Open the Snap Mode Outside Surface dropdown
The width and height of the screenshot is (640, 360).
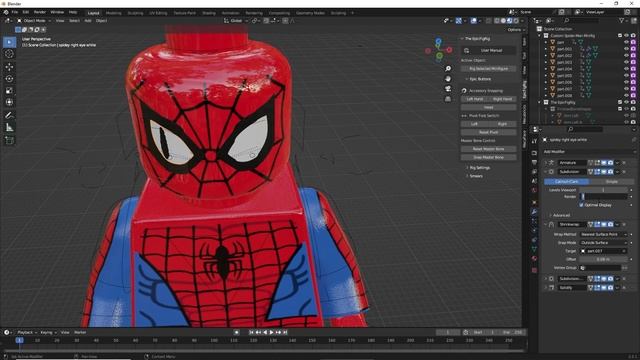click(x=603, y=242)
